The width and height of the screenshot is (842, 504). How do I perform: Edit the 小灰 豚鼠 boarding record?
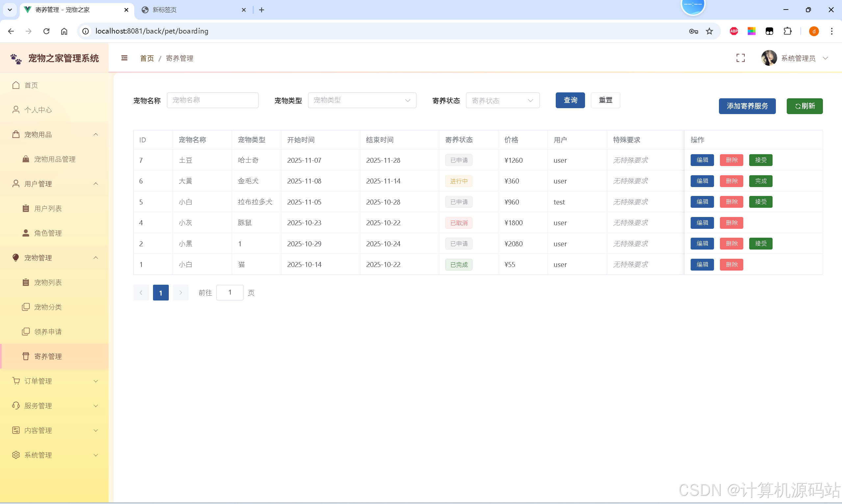click(702, 223)
